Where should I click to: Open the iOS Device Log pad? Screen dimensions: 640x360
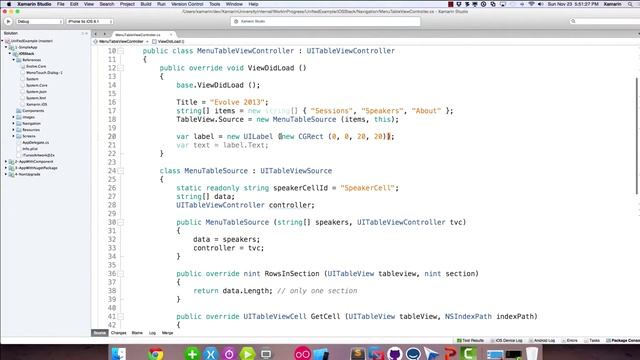point(506,340)
